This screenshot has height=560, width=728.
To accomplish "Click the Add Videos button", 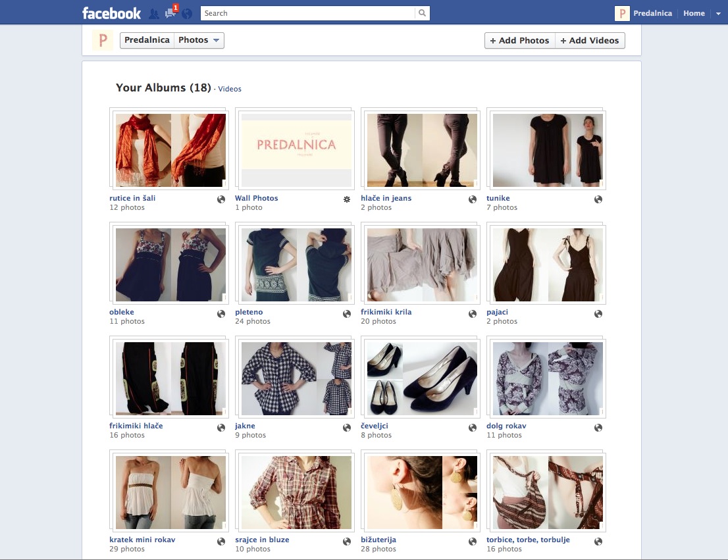I will [589, 40].
